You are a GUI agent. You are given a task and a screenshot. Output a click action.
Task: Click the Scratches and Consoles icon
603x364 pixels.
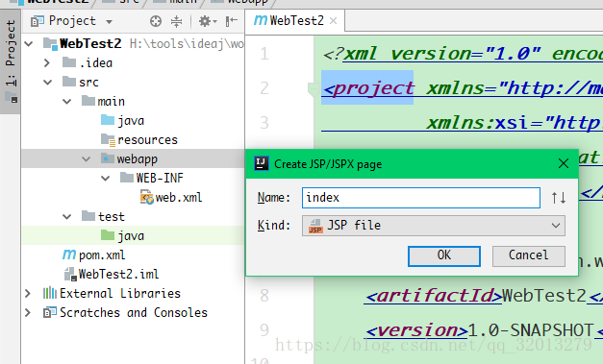(50, 312)
